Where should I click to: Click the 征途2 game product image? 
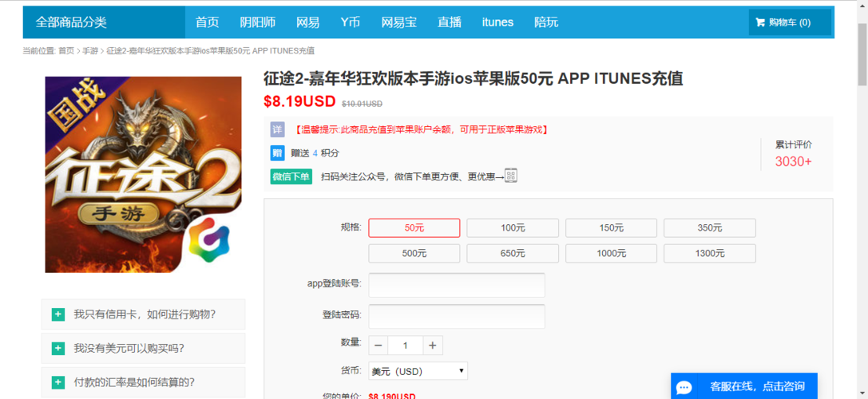click(x=144, y=174)
